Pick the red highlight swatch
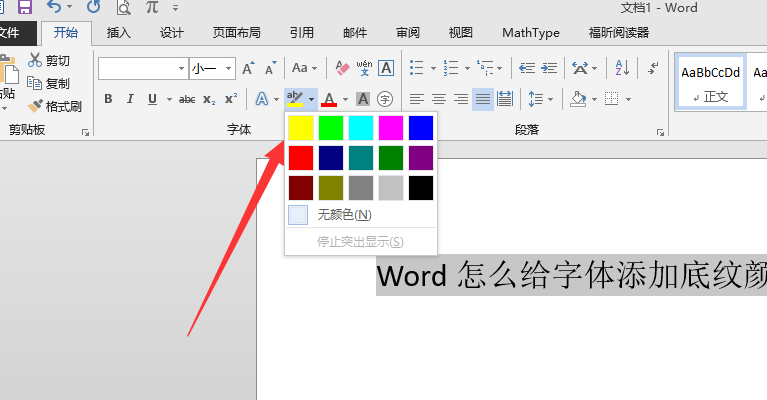767x400 pixels. pyautogui.click(x=301, y=158)
